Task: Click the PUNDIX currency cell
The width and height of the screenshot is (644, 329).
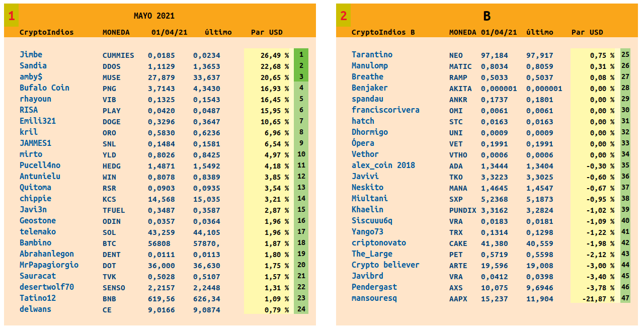Action: click(x=462, y=210)
